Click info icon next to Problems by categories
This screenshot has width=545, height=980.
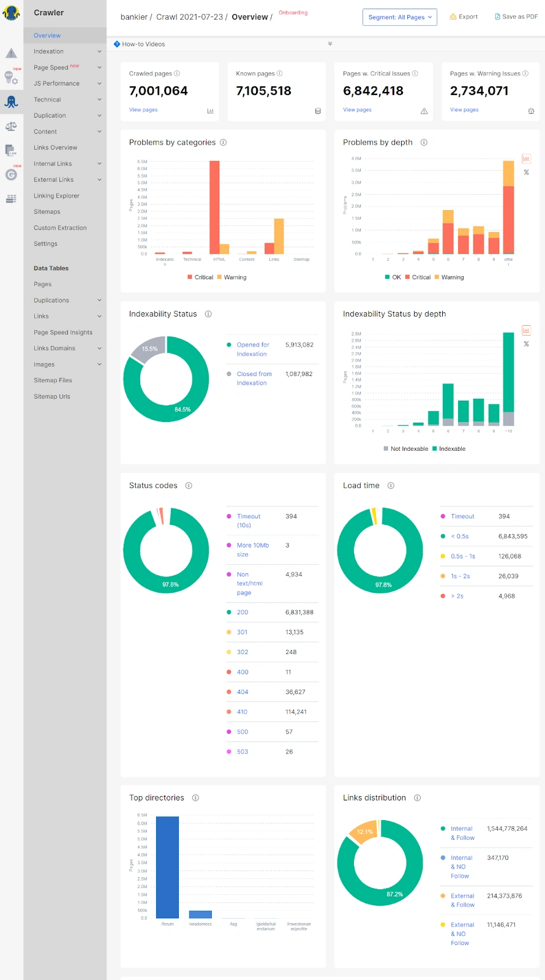(224, 143)
